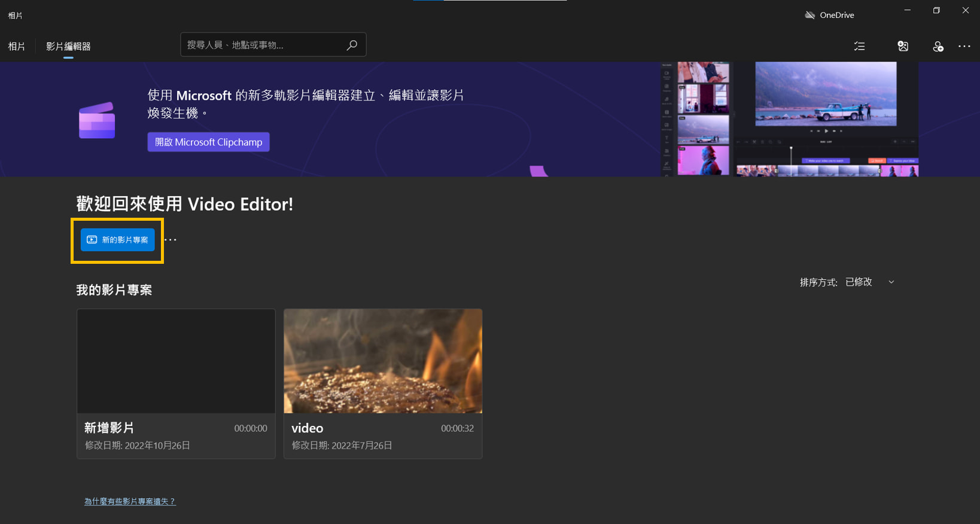This screenshot has height=524, width=980.
Task: Select the 影片編輯器 tab
Action: [68, 46]
